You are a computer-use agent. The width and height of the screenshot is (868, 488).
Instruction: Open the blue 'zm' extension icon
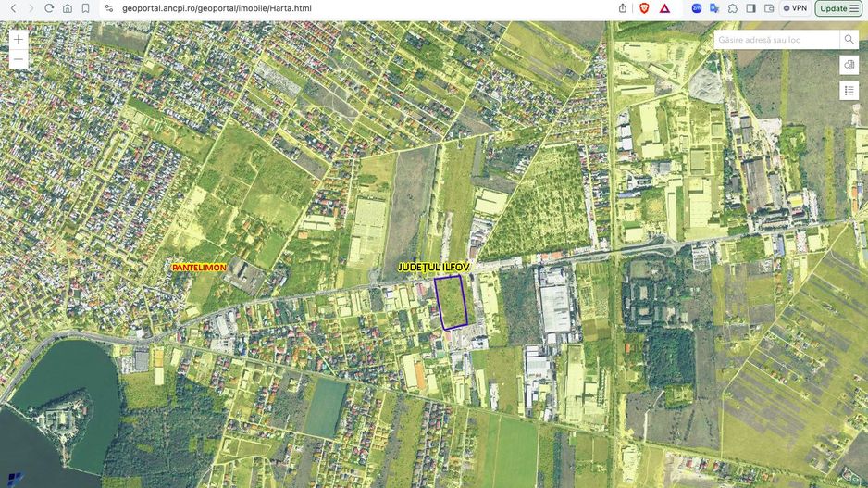click(697, 8)
